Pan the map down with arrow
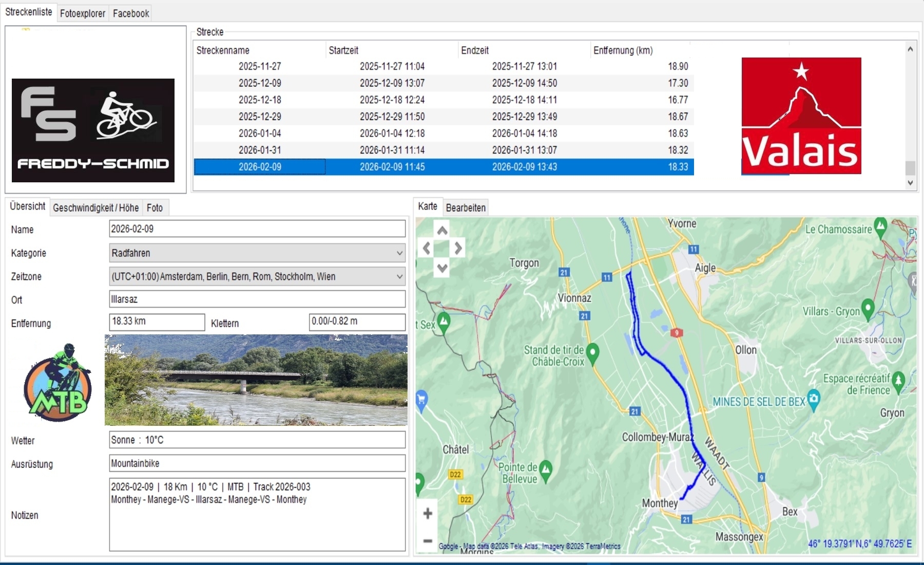The height and width of the screenshot is (565, 924). point(442,268)
